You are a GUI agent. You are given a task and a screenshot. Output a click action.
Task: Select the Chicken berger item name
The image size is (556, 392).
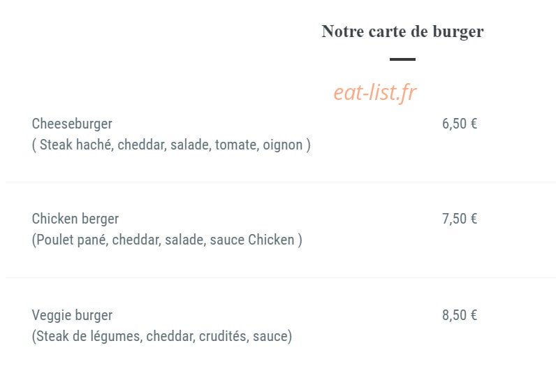pos(75,219)
